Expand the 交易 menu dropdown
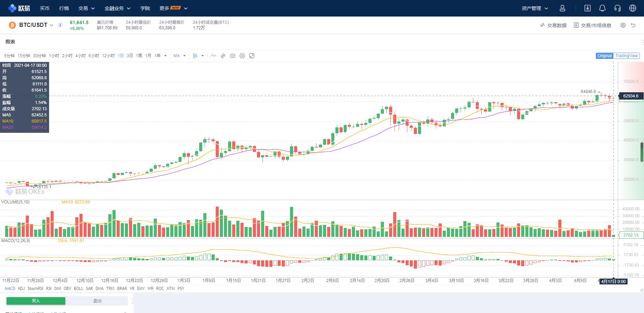Viewport: 644px width, 313px height. point(86,8)
